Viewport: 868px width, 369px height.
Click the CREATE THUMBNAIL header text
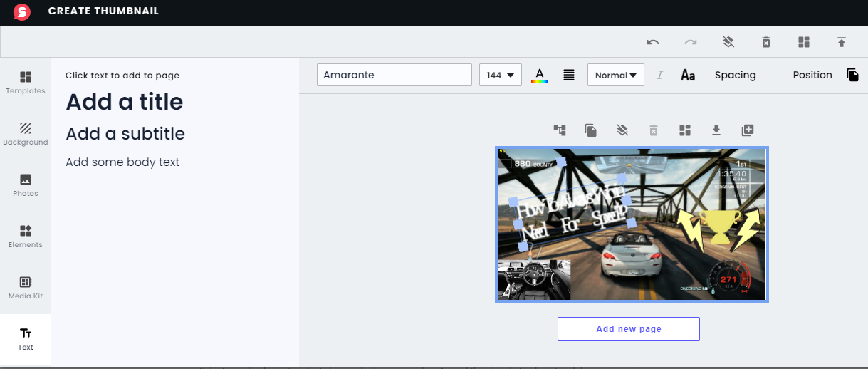click(104, 11)
